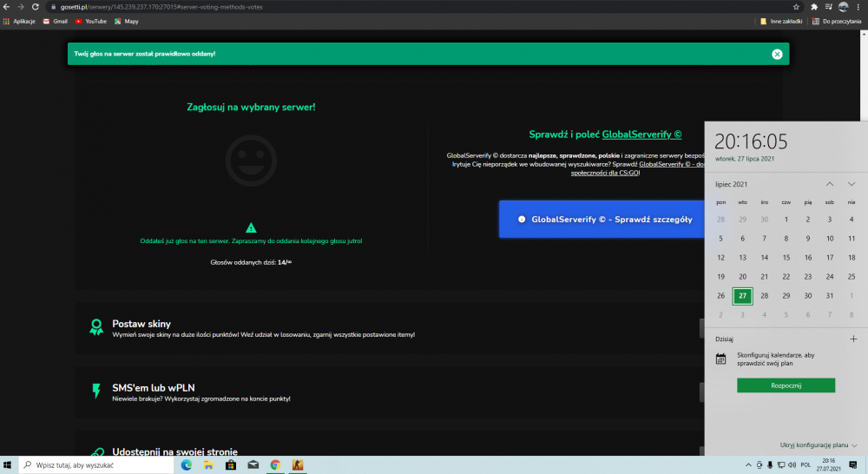This screenshot has width=868, height=474.
Task: Click the microphone tray icon
Action: point(770,465)
